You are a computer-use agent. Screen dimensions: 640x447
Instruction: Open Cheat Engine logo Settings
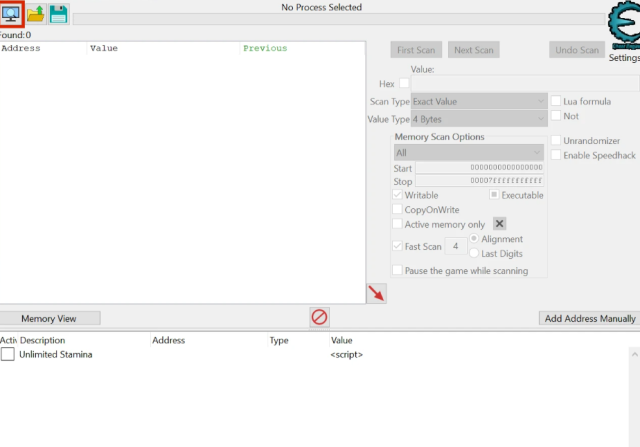click(624, 30)
